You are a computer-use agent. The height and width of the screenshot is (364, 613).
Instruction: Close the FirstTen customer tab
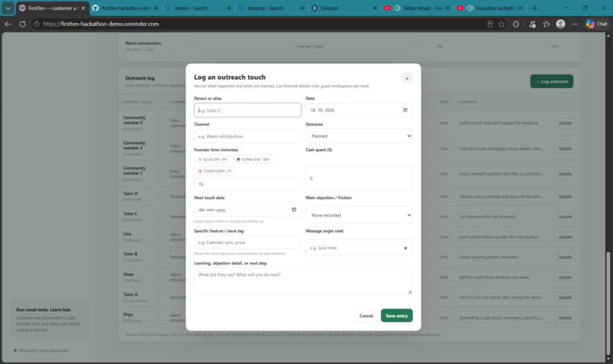click(83, 8)
